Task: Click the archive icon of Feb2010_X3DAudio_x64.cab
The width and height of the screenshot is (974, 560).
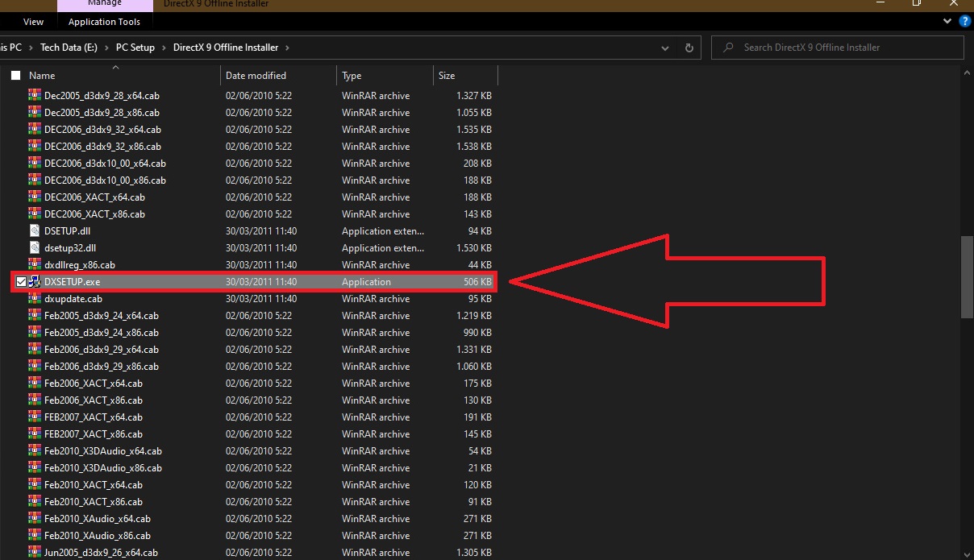Action: 35,450
